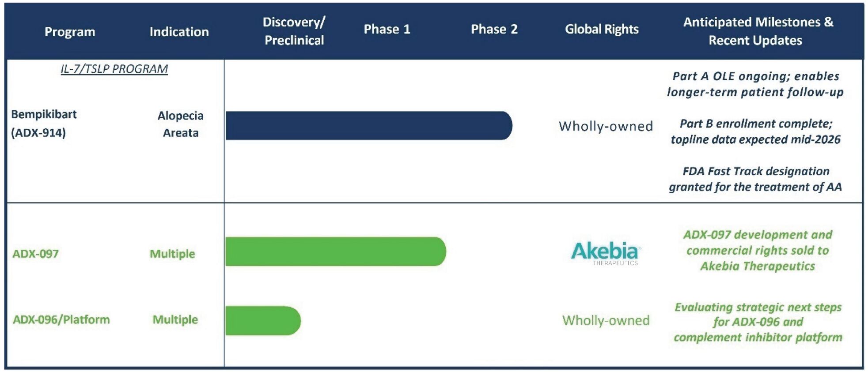Click the IL-7/TSLP PROGRAM underlined heading
868x372 pixels.
tap(114, 69)
